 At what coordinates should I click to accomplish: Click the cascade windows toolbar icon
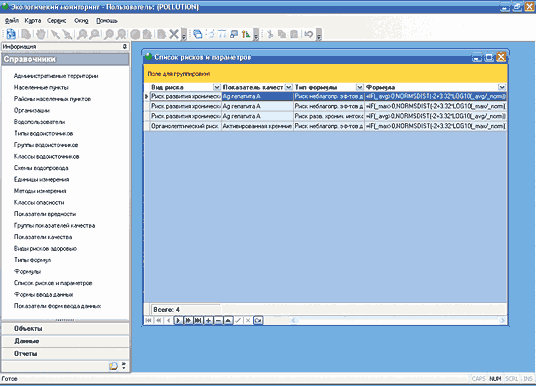pyautogui.click(x=198, y=34)
